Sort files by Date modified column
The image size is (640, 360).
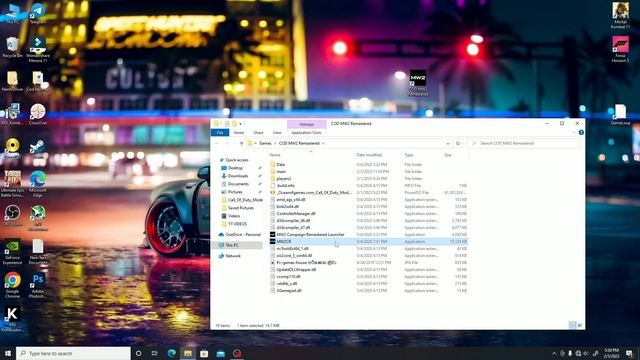[x=369, y=155]
